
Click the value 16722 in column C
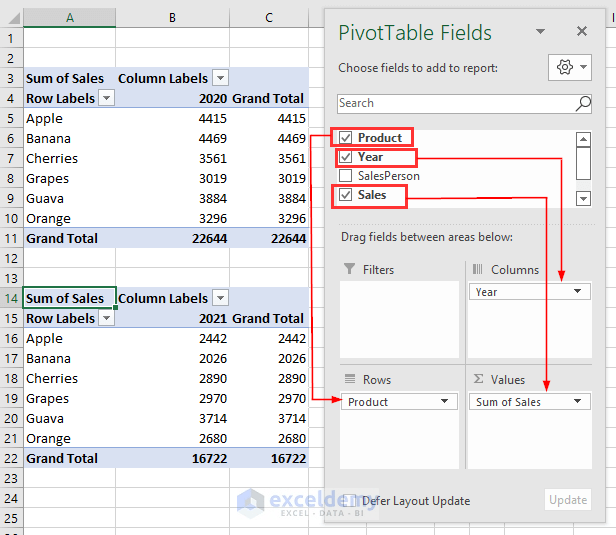coord(269,458)
